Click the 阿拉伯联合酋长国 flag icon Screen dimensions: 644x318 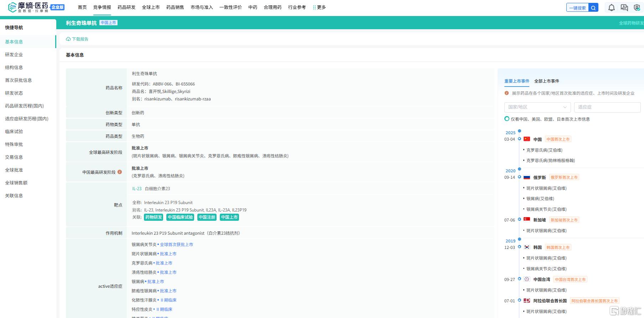[x=527, y=301]
